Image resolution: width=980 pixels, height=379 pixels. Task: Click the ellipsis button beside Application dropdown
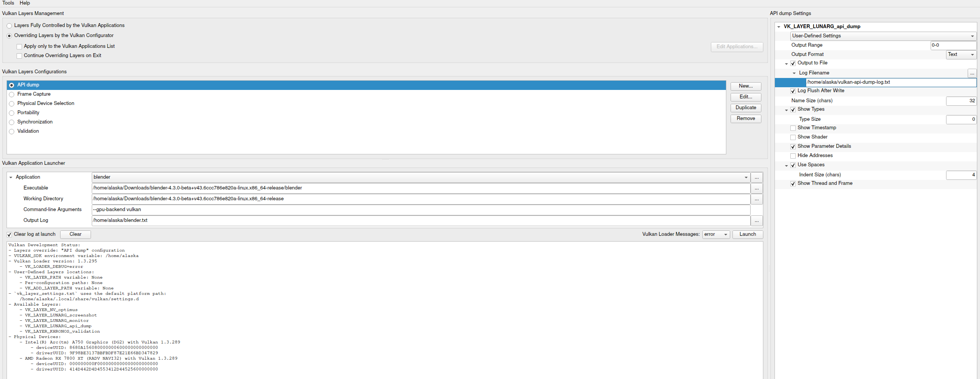tap(756, 178)
